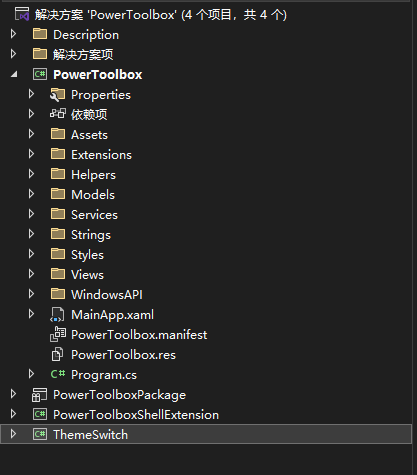Select the Description label
This screenshot has height=475, width=417.
[x=86, y=35]
